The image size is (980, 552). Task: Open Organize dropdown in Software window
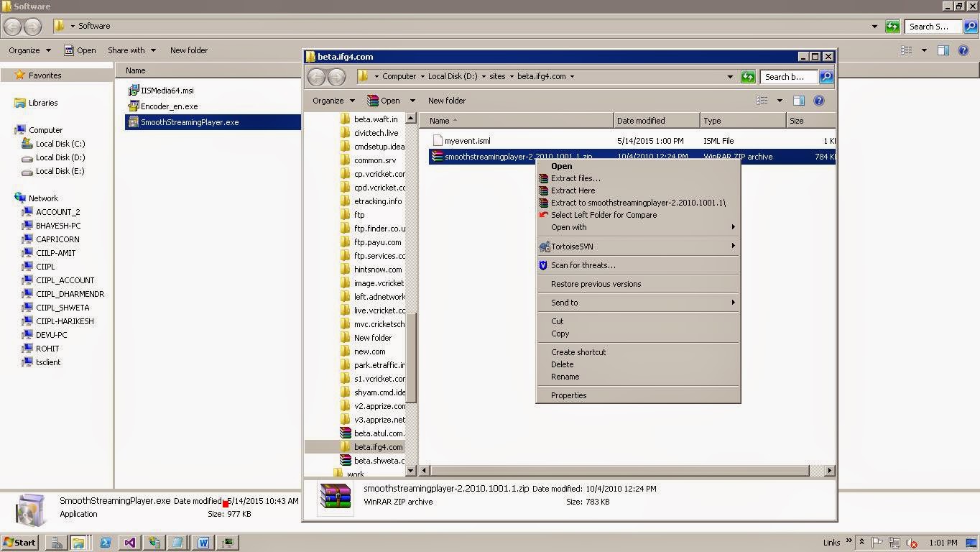tap(29, 50)
